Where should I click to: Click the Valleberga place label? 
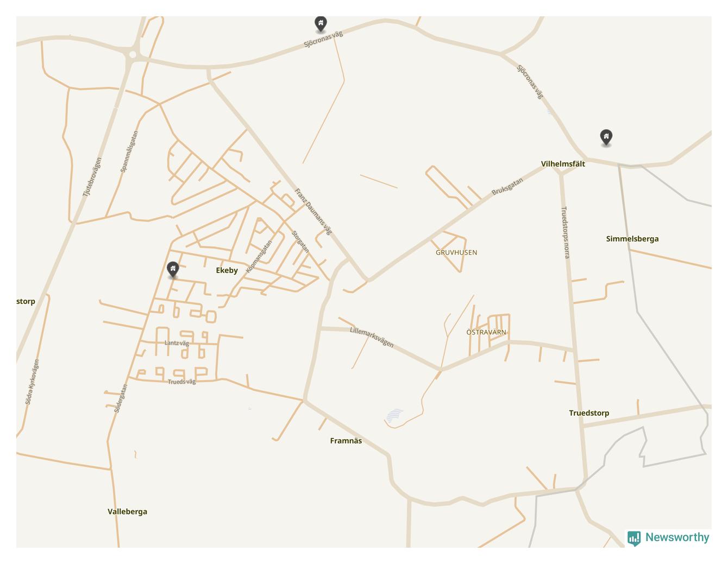click(x=127, y=511)
